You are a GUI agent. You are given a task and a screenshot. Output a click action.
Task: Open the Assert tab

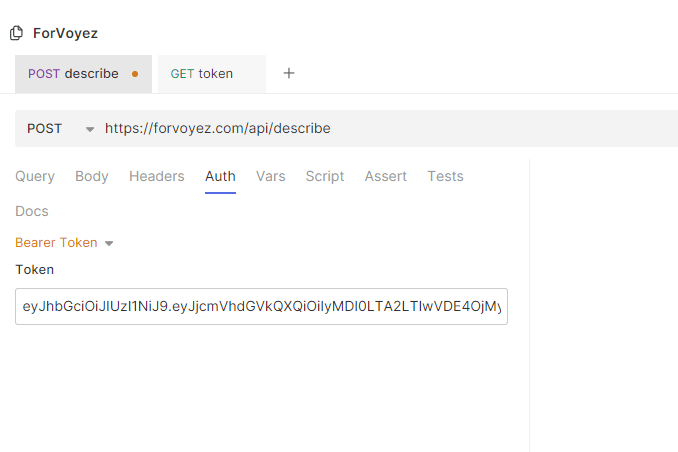pos(386,176)
